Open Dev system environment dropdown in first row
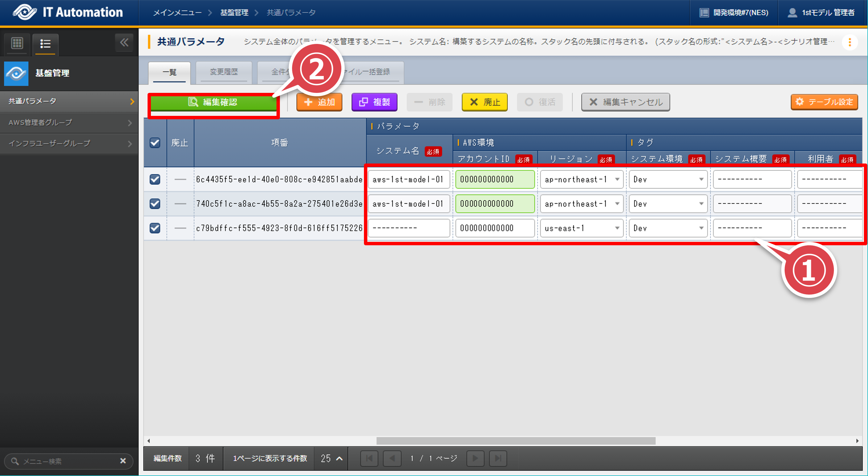This screenshot has height=476, width=868. [x=667, y=179]
